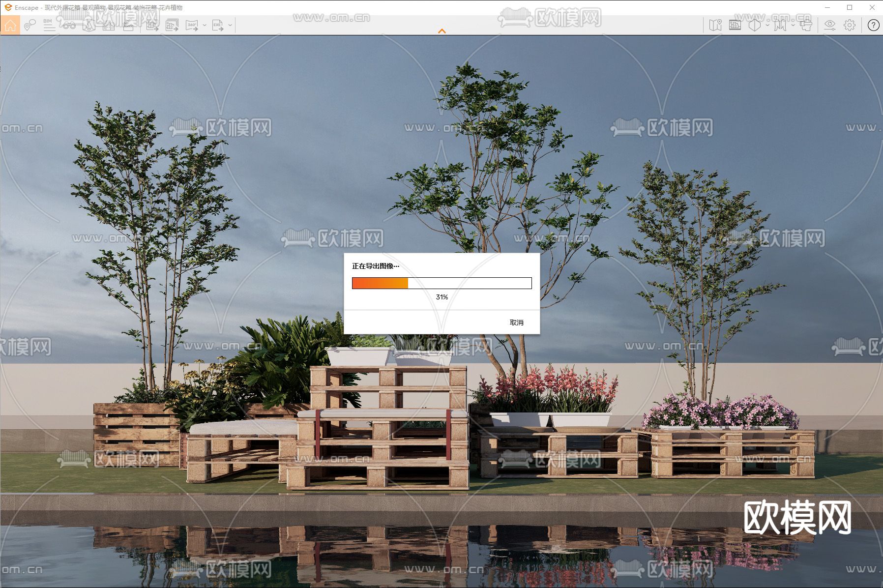
Task: Click the single image export icon
Action: pos(152,25)
